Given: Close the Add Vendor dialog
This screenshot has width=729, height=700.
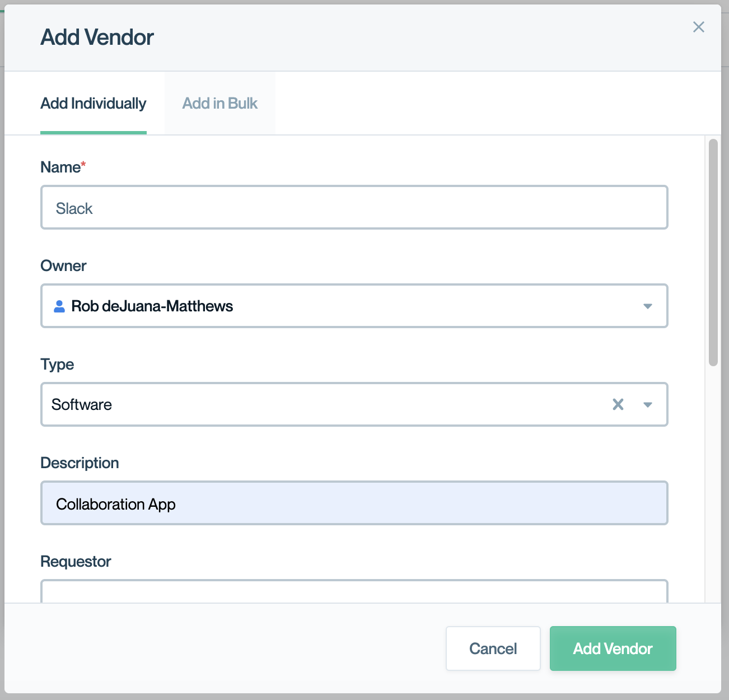Looking at the screenshot, I should (x=698, y=27).
